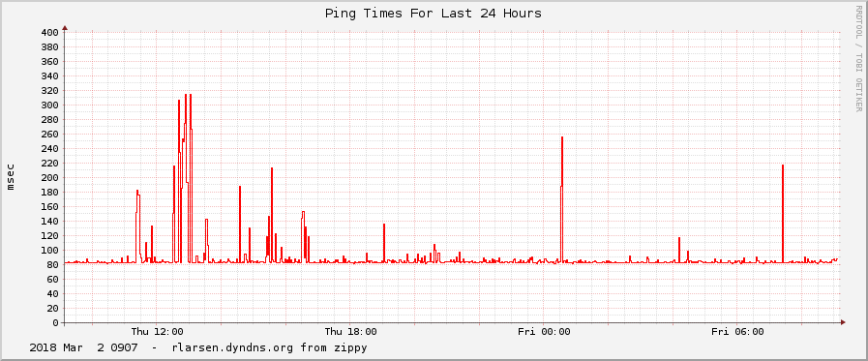Image resolution: width=868 pixels, height=361 pixels.
Task: Click the 320 y-axis value
Action: [49, 91]
